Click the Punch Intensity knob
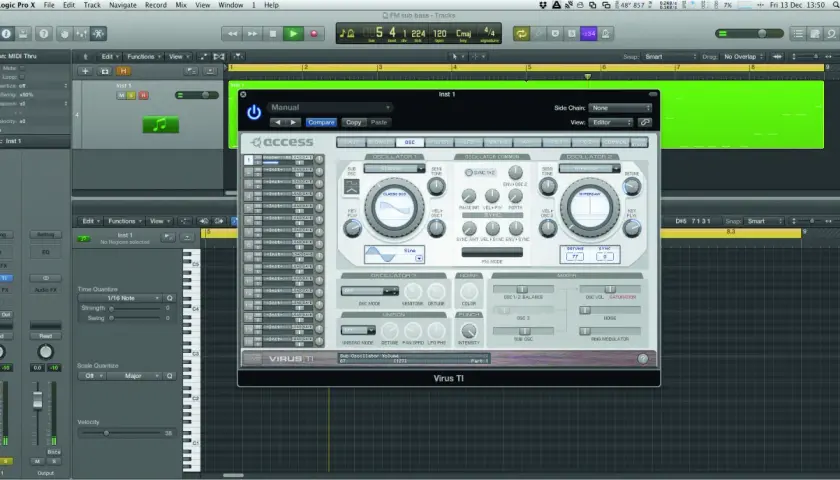This screenshot has height=480, width=840. click(x=469, y=331)
